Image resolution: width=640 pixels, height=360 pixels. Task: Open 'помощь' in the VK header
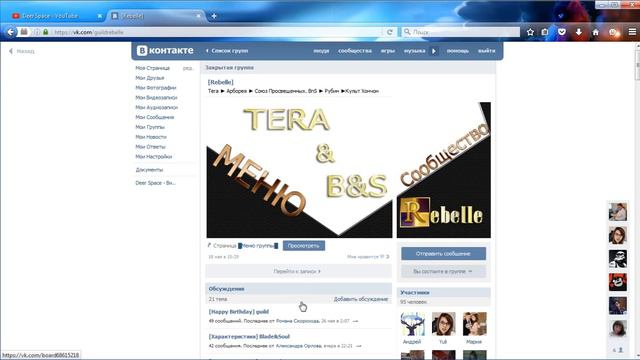(x=458, y=51)
